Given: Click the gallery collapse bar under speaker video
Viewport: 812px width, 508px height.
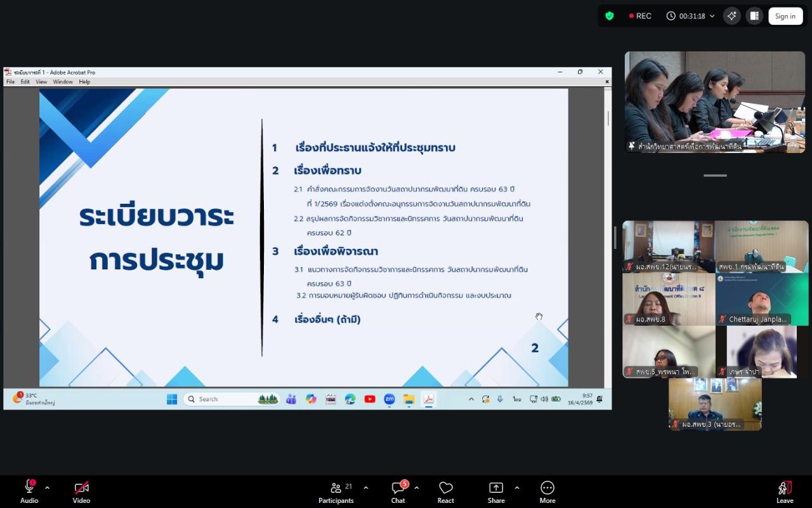Looking at the screenshot, I should pyautogui.click(x=715, y=175).
